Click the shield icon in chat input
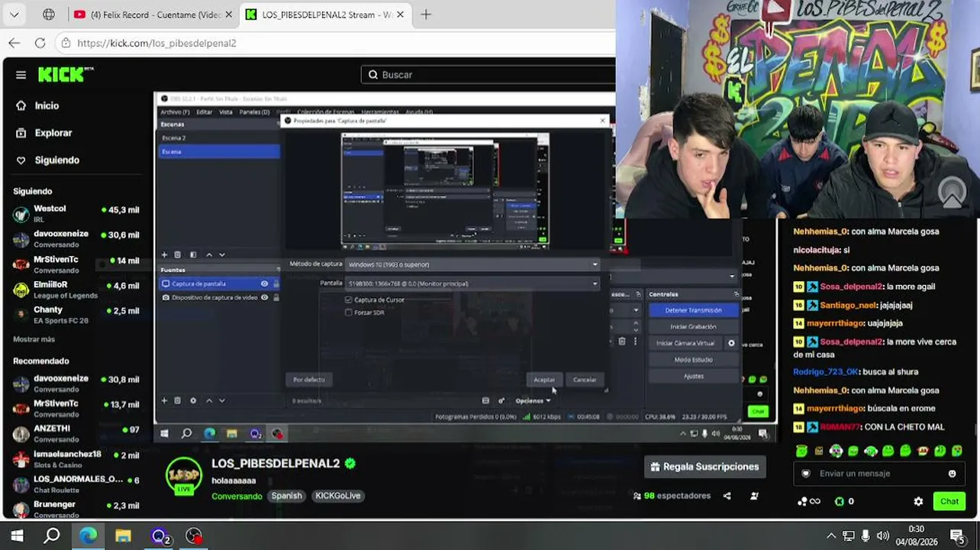This screenshot has width=980, height=550. tap(806, 474)
